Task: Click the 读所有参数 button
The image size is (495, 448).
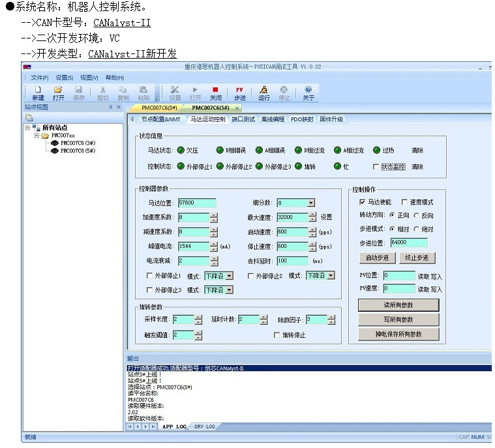Action: pos(398,305)
